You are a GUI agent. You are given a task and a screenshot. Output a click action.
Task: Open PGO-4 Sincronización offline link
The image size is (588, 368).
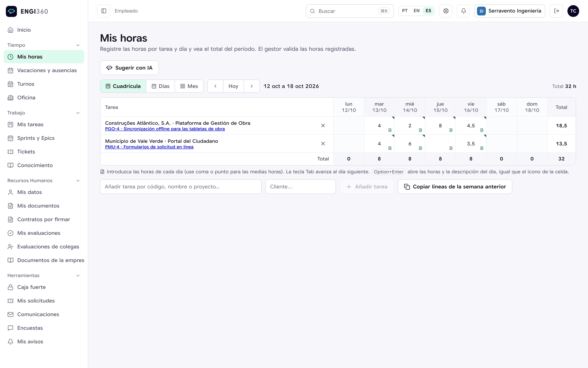coord(165,129)
